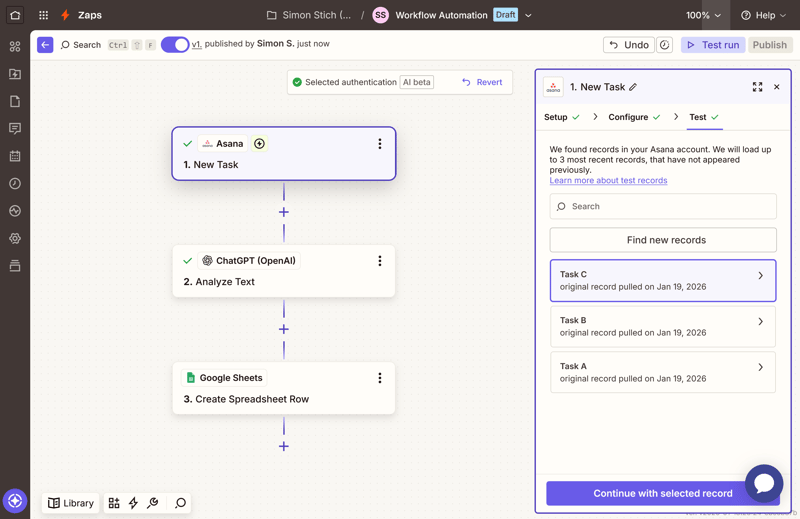Open the apps grid menu icon
Viewport: 800px width, 519px height.
pos(43,15)
